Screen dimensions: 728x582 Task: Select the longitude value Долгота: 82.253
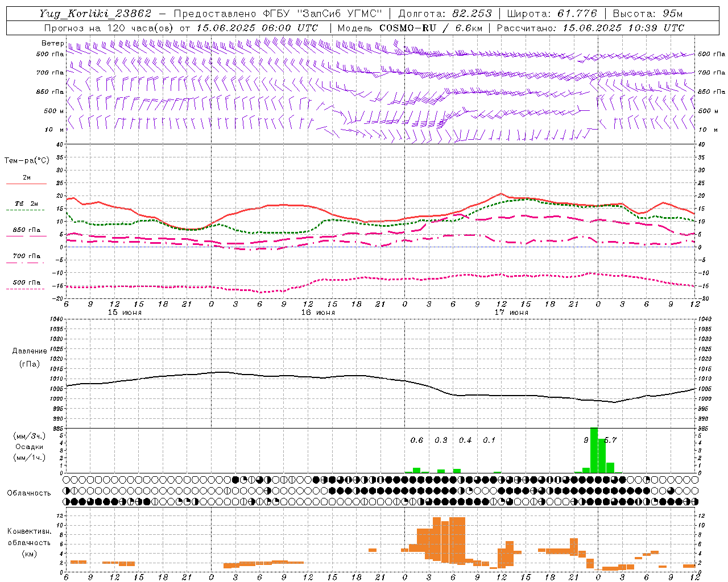pos(445,14)
